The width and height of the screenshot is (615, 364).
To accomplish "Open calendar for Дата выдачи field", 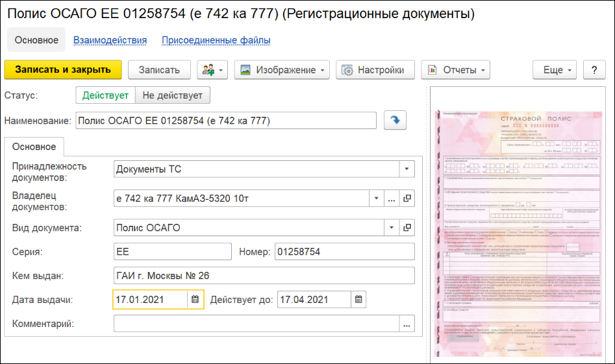I will point(195,300).
